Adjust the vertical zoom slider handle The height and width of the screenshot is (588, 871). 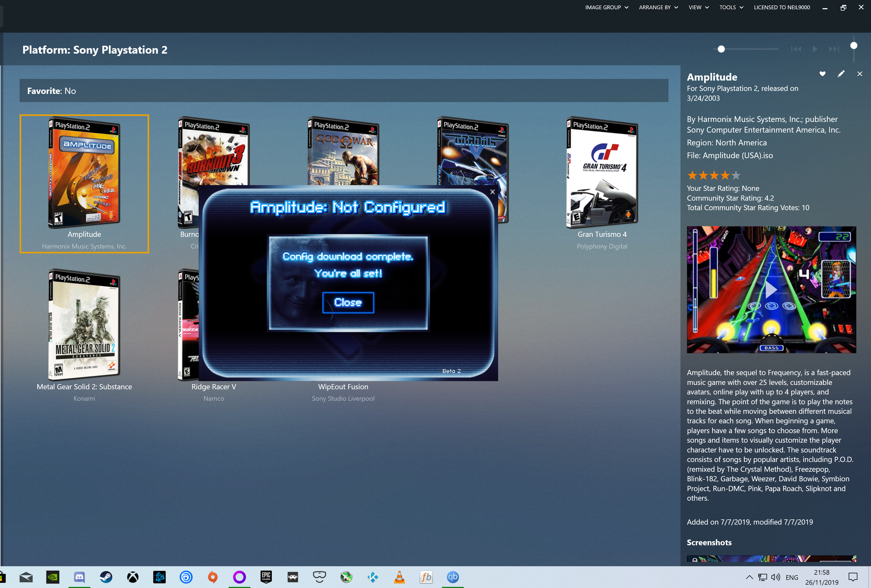(854, 46)
